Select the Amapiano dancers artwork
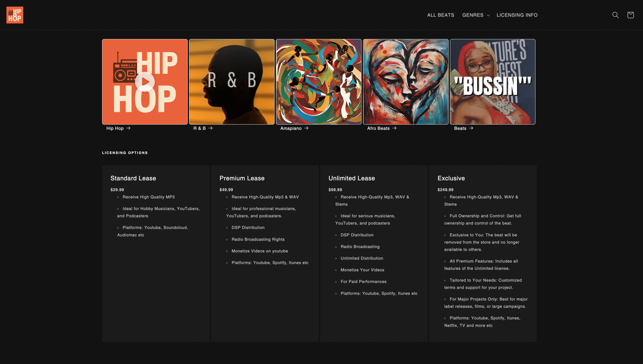 318,82
